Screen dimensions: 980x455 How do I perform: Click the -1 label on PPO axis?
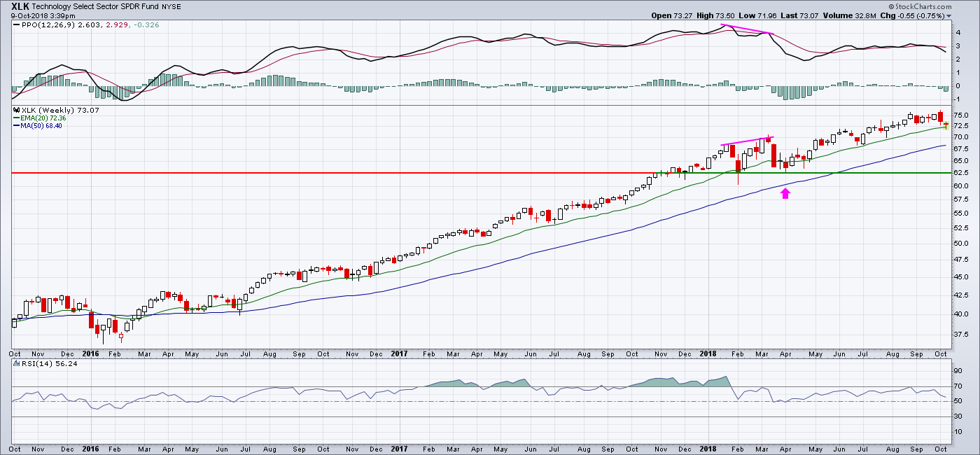[x=958, y=99]
